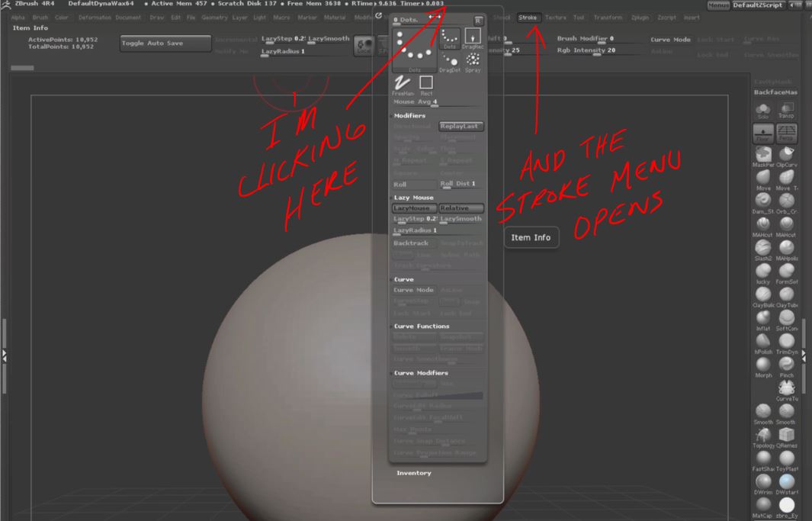Select the Dots stroke small icon
Screen dimensions: 812x521
tap(450, 39)
